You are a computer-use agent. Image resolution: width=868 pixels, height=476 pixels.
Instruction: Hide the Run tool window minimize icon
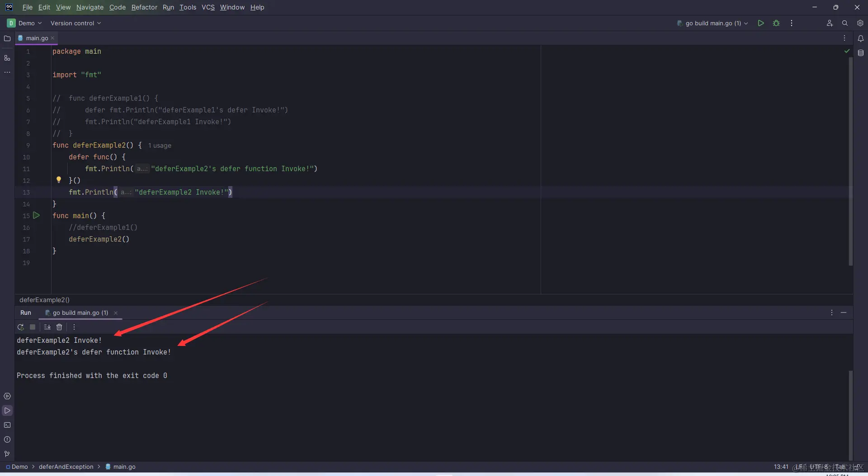coord(844,313)
